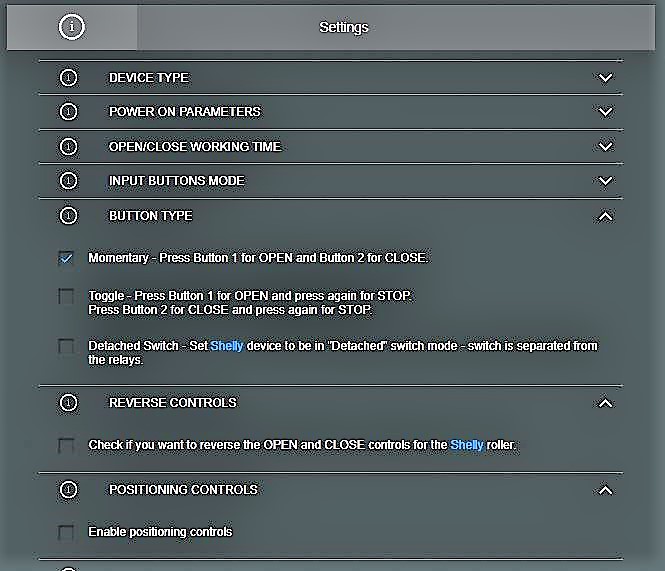Open the INPUT BUTTONS MODE section title
665x571 pixels.
point(176,181)
